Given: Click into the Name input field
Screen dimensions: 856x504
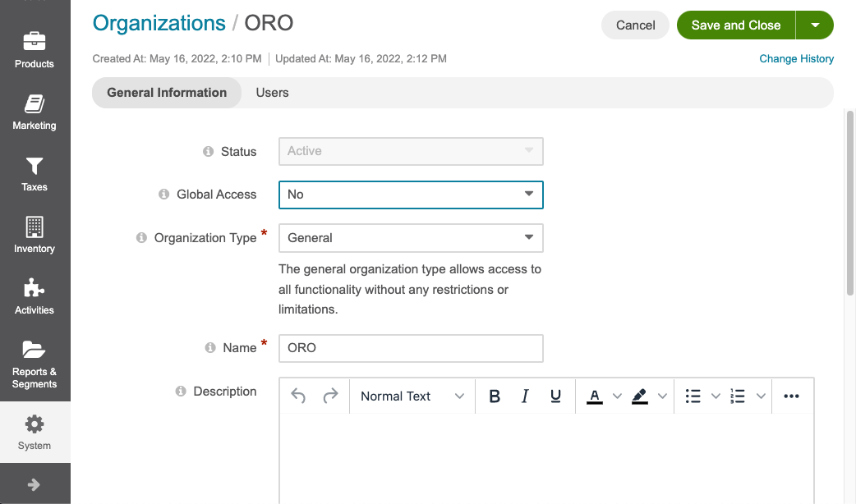Looking at the screenshot, I should [411, 348].
